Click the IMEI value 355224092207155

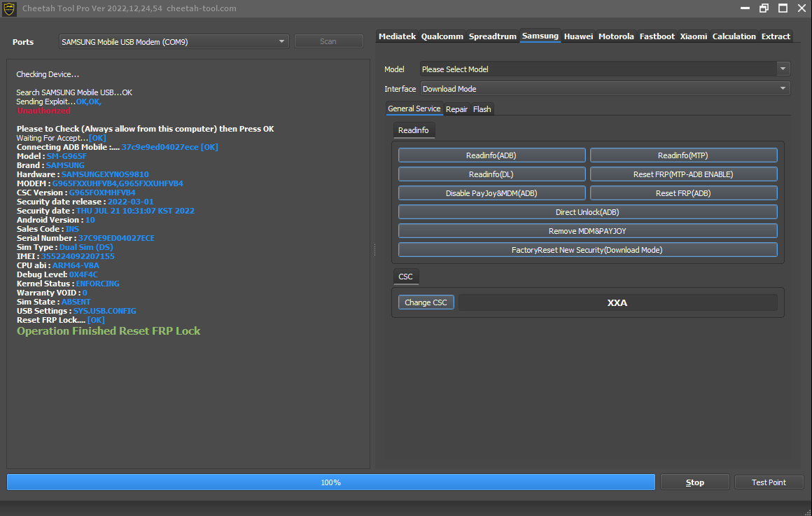coord(78,256)
